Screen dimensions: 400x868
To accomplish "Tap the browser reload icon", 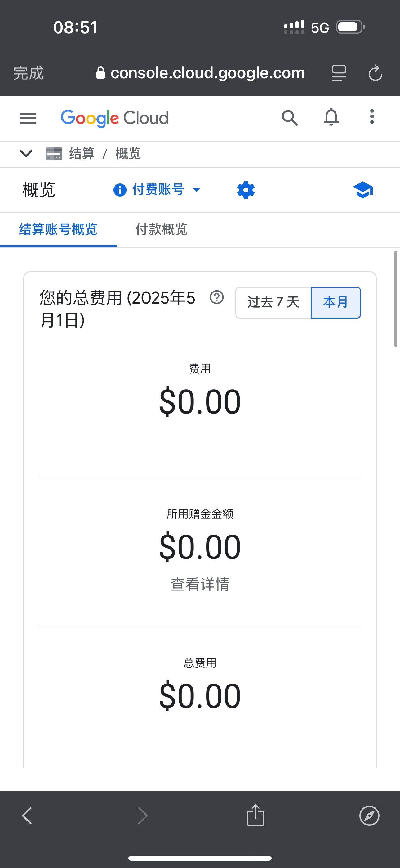I will pyautogui.click(x=375, y=73).
